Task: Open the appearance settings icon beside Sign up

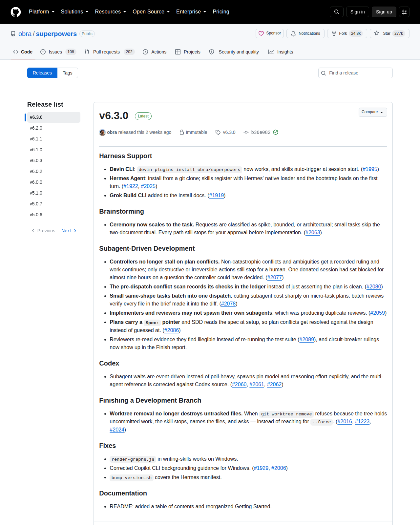Action: 404,12
